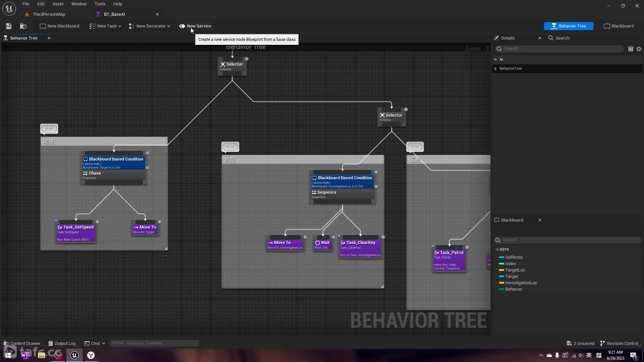Click Browse to asset icon
Viewport: 644px width, 362px height.
pyautogui.click(x=23, y=26)
